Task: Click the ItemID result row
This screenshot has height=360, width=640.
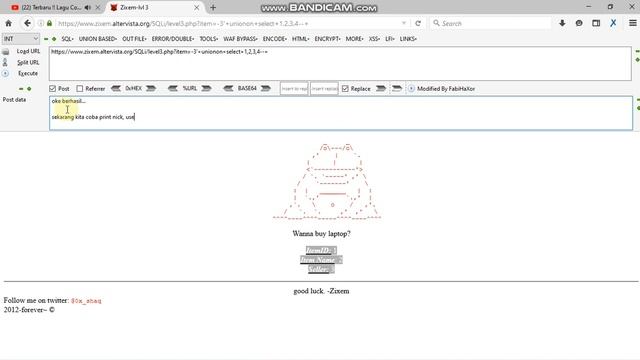Action: 321,250
